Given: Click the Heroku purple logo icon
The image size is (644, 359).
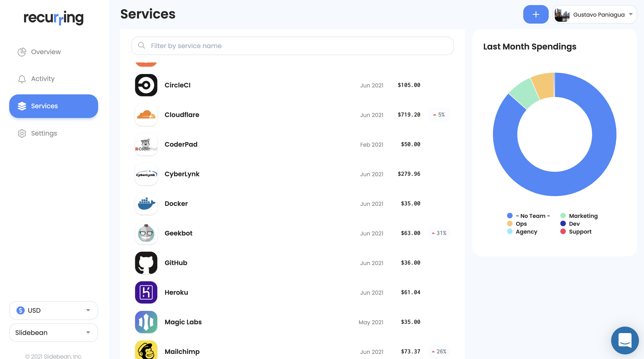Looking at the screenshot, I should tap(146, 293).
